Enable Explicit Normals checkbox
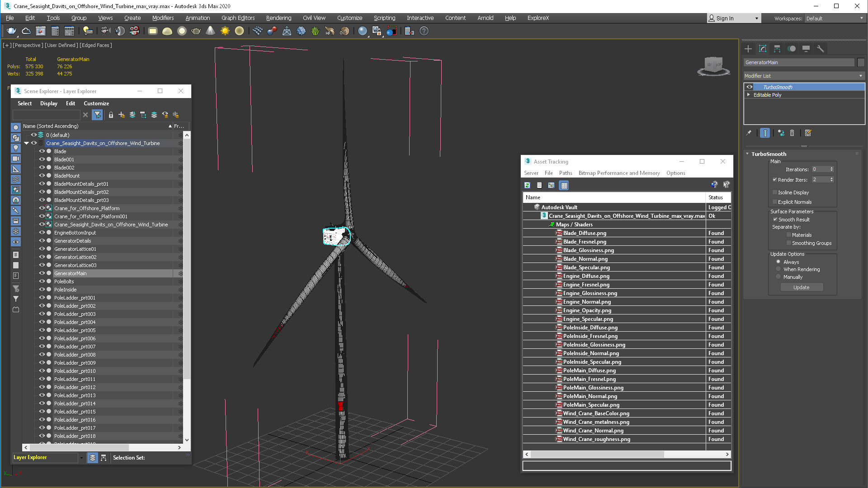This screenshot has height=488, width=868. pyautogui.click(x=775, y=202)
